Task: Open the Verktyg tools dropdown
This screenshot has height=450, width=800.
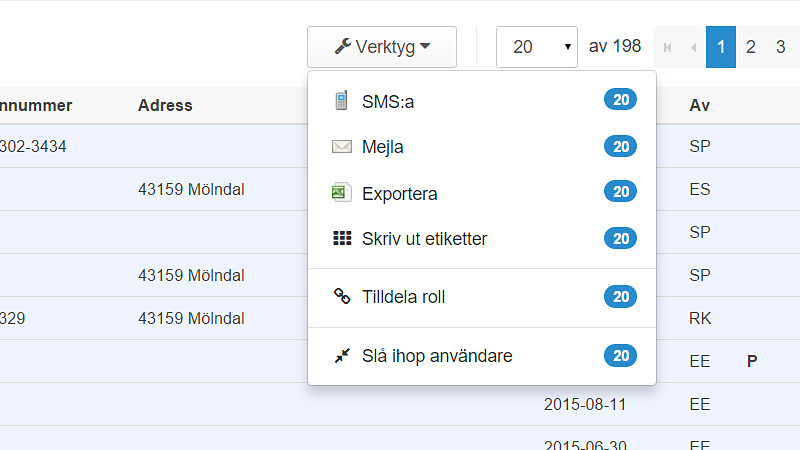Action: 382,47
